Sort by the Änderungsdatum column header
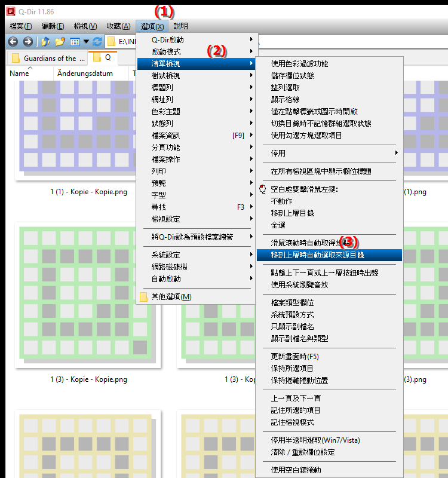Viewport: 448px width, 478px height. 91,73
